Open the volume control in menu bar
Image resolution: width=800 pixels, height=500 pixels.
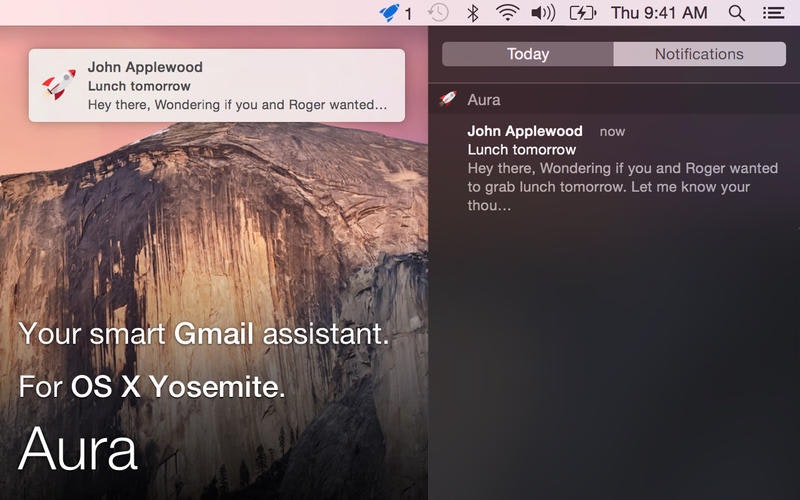pyautogui.click(x=543, y=13)
